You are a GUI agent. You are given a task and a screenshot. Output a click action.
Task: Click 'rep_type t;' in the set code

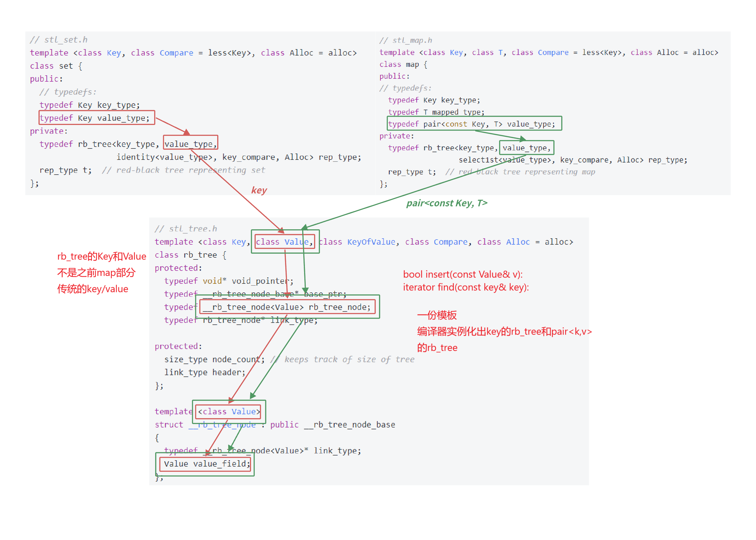[66, 170]
